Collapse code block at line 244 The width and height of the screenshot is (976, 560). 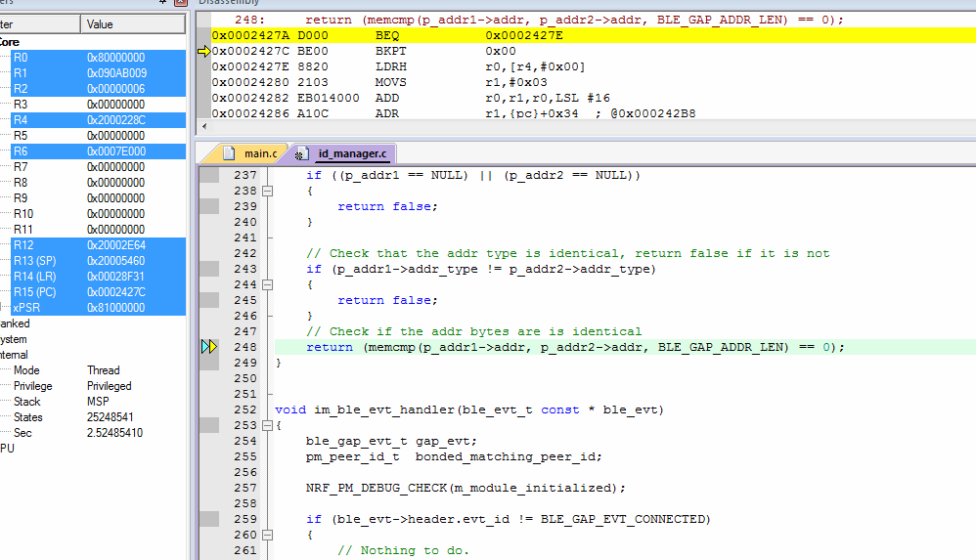pos(268,285)
